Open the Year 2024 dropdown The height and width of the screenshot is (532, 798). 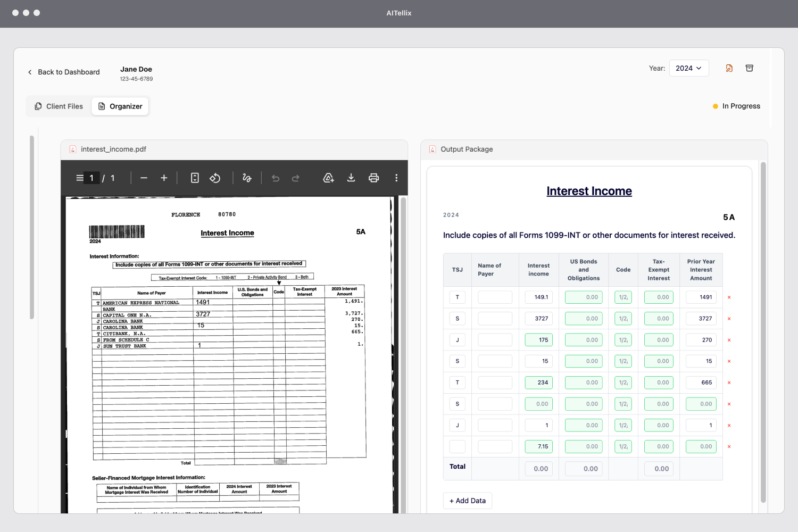click(689, 68)
